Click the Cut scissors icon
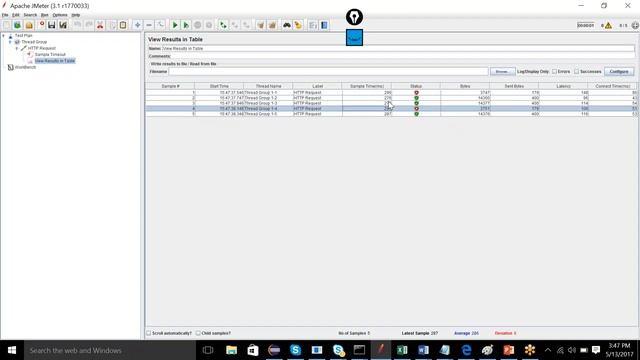640x360 pixels. (100, 25)
